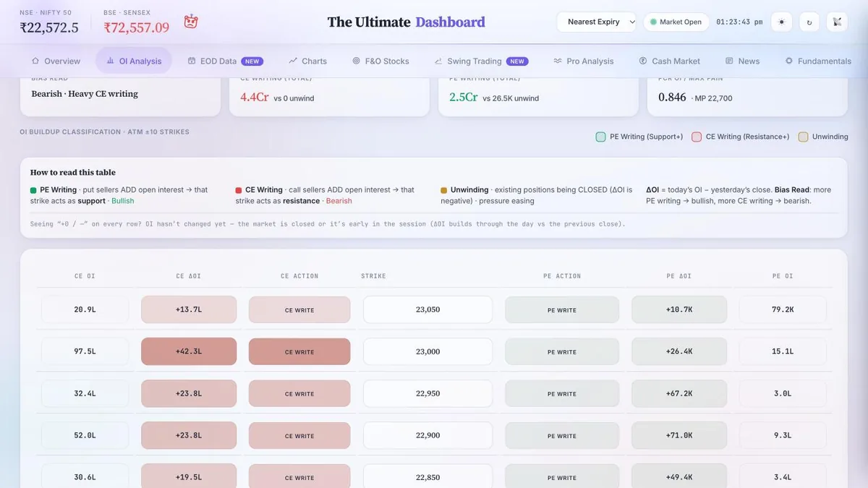Click the +71.0K PE ΔOI cell

click(x=679, y=435)
